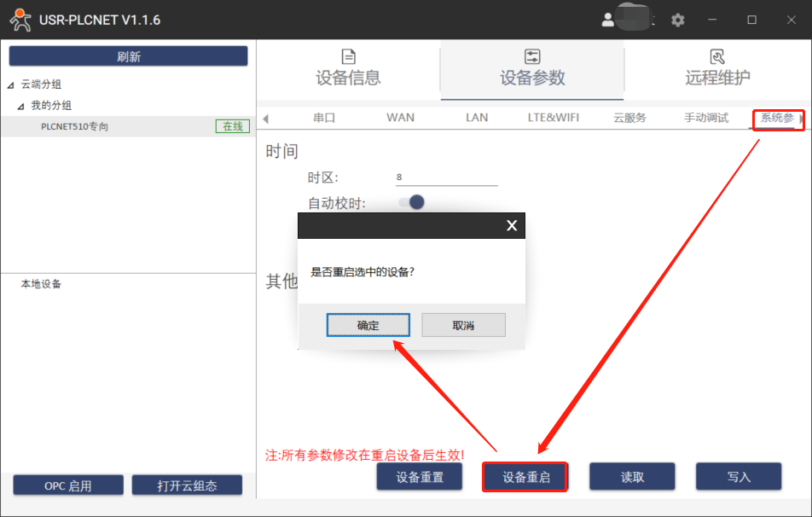Click the user account avatar icon

[608, 20]
